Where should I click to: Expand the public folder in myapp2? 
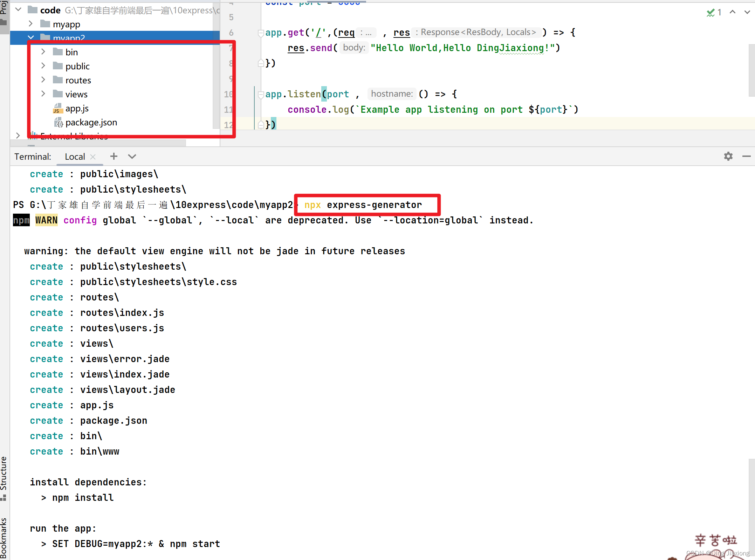point(44,66)
